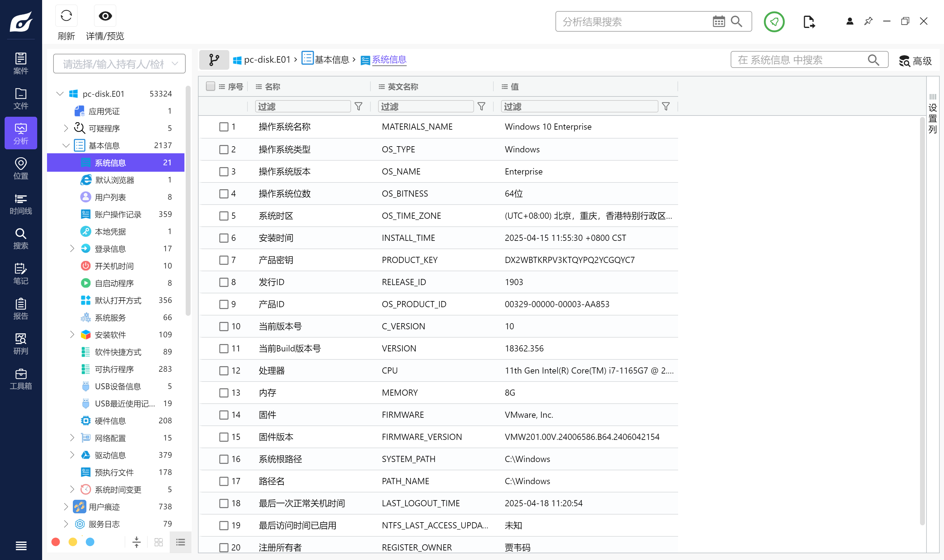Screen dimensions: 944x560
Task: Select 账户操作记录 in the tree
Action: (x=116, y=214)
